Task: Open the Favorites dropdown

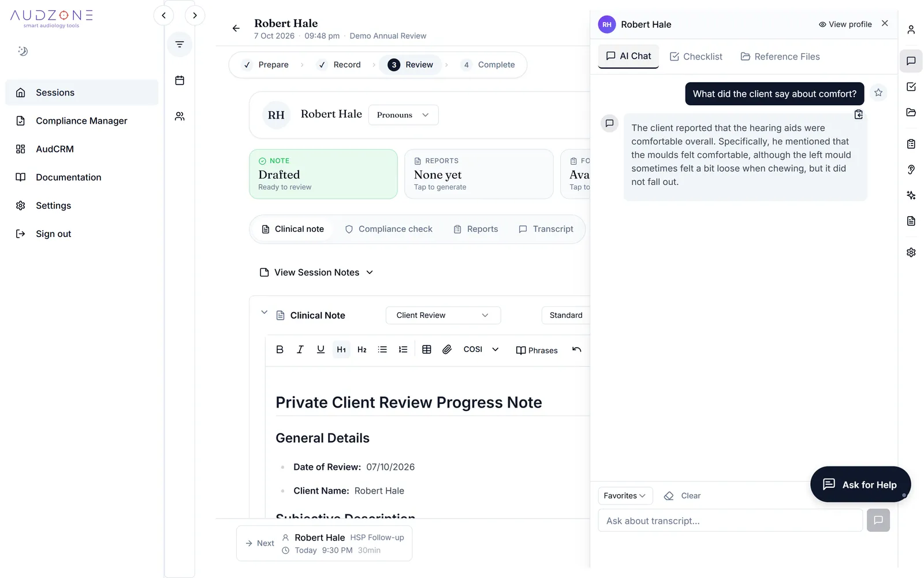Action: (x=625, y=496)
